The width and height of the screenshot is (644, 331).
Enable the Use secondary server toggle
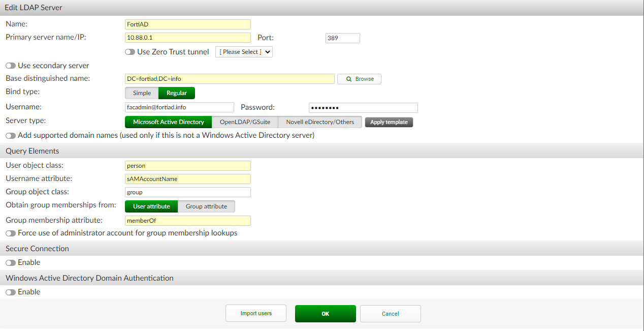11,66
